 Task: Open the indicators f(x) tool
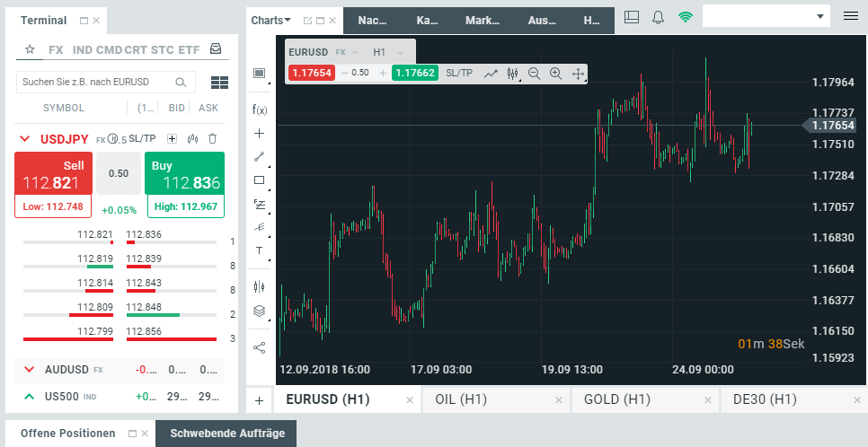pos(259,110)
